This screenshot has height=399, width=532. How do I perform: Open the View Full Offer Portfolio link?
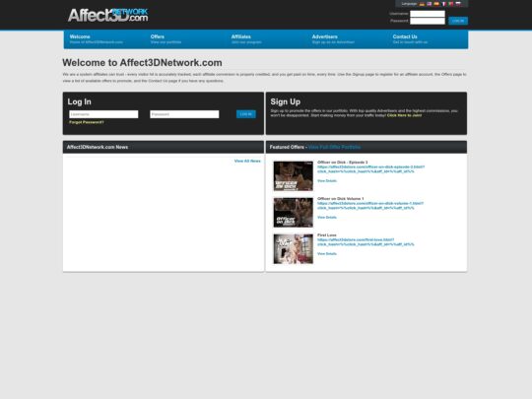334,147
